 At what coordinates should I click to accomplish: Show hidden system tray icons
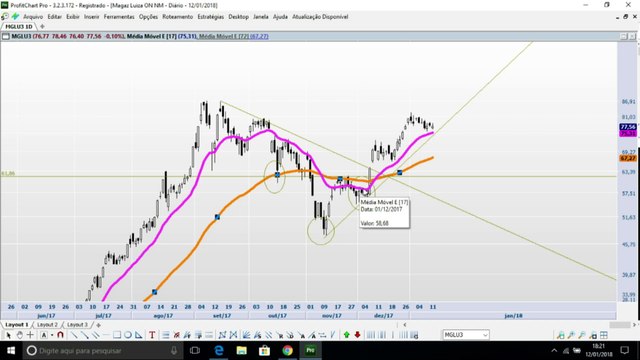click(554, 351)
